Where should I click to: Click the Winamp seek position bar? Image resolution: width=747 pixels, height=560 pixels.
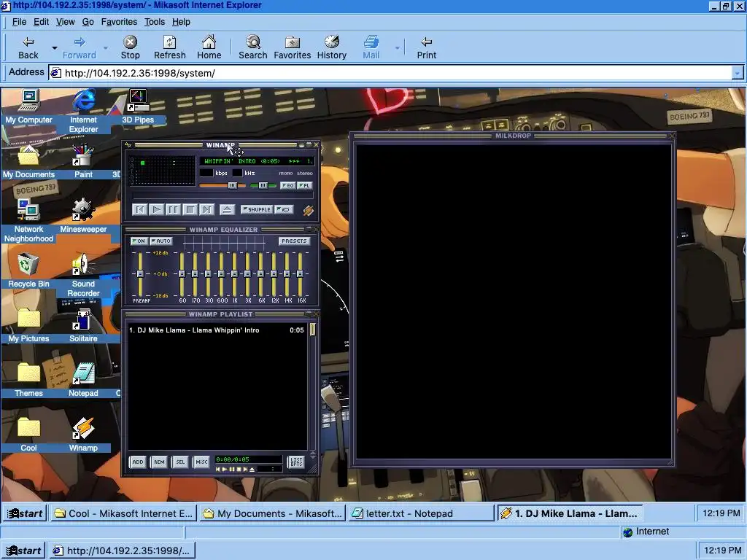(222, 195)
